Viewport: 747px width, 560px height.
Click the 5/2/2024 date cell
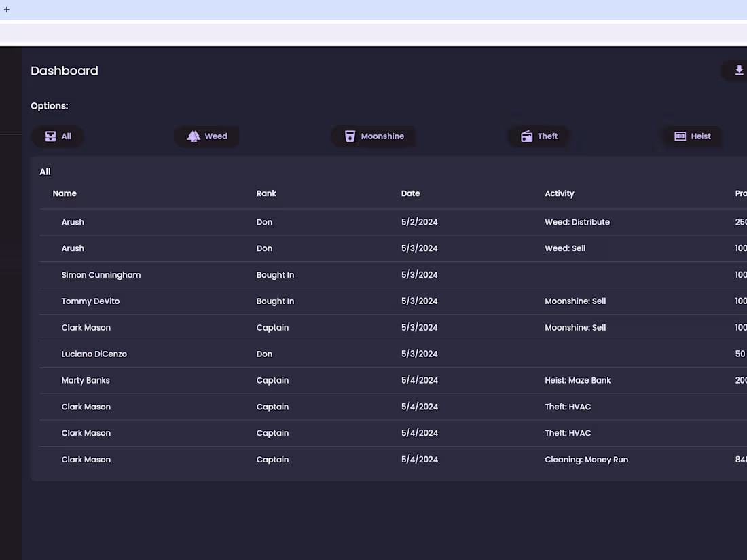pyautogui.click(x=419, y=222)
